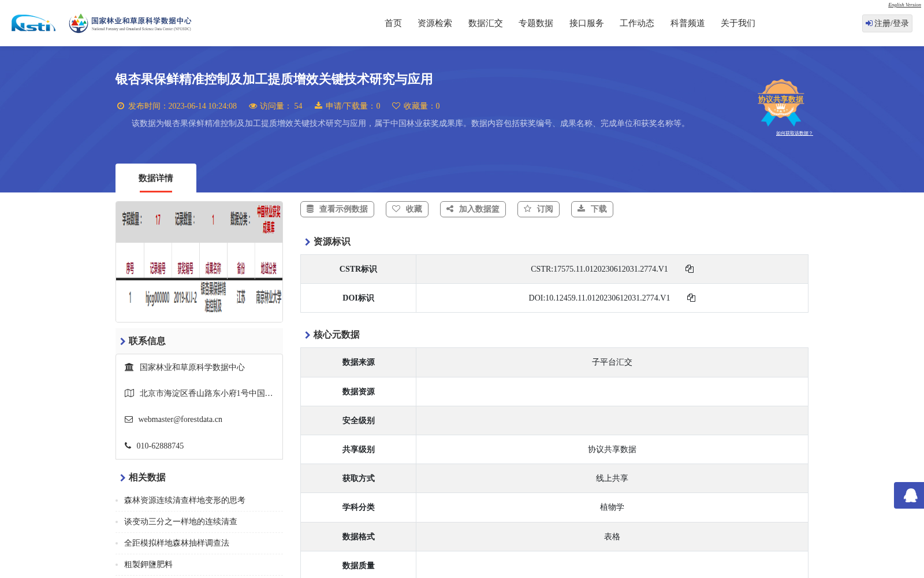This screenshot has height=578, width=924.
Task: Open 如何获取该数据 help link
Action: click(x=794, y=134)
